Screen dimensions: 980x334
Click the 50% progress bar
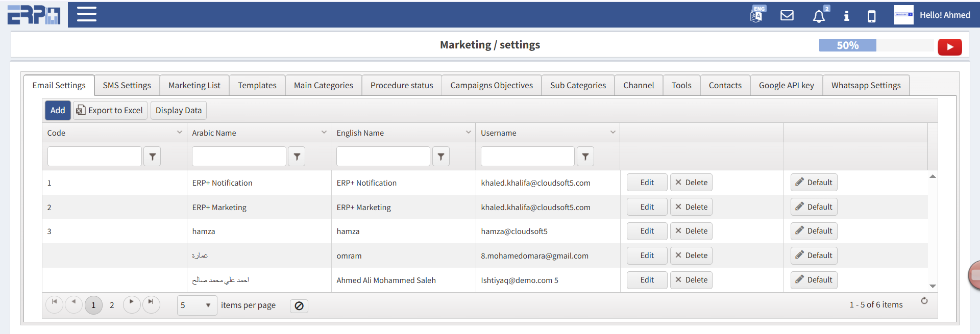pyautogui.click(x=848, y=45)
